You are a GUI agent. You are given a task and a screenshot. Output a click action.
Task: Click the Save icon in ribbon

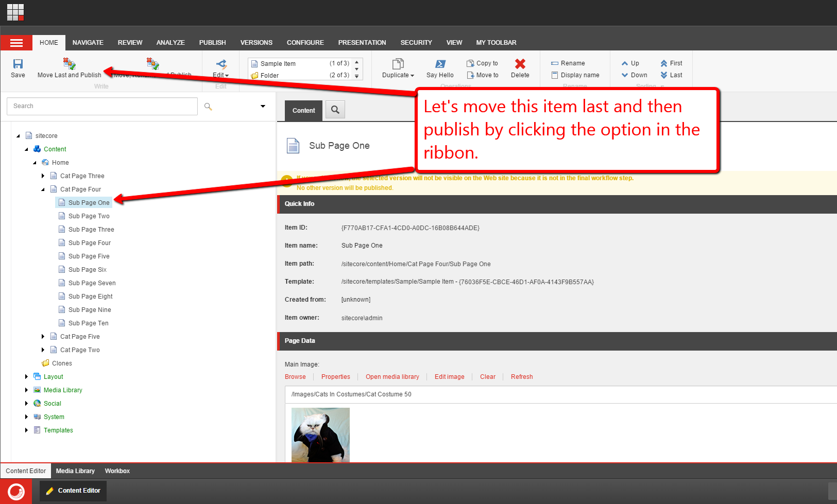18,64
